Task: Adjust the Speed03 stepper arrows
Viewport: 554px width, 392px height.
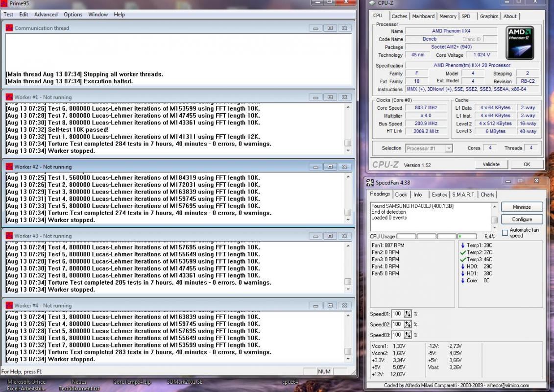Action: click(408, 335)
